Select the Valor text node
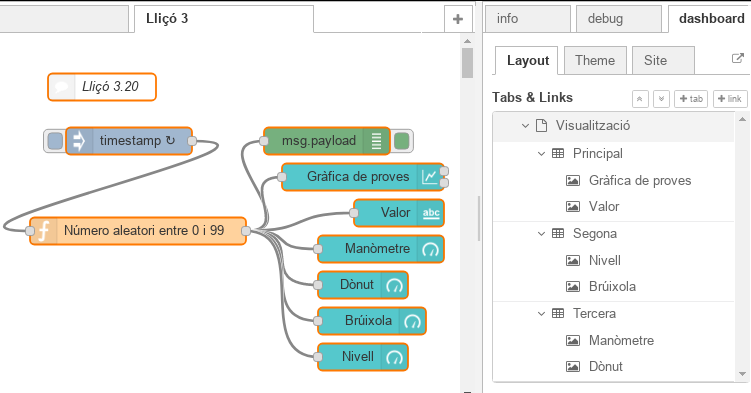The width and height of the screenshot is (751, 393). [399, 213]
